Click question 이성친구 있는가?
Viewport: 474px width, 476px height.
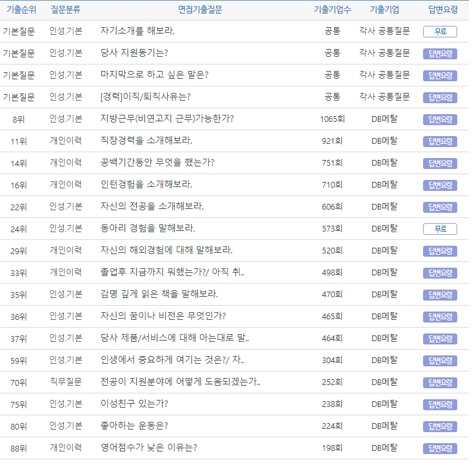click(134, 404)
